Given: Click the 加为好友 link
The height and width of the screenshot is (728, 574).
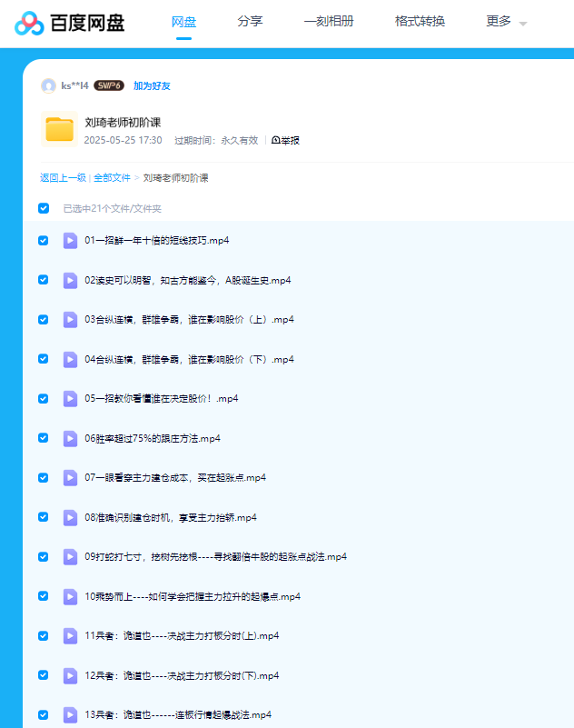Looking at the screenshot, I should [152, 86].
